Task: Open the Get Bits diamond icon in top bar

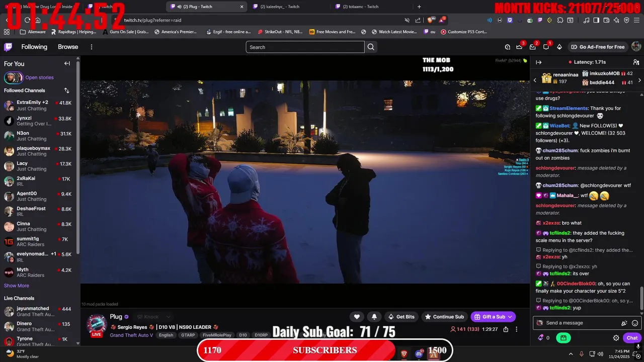Action: (x=559, y=47)
